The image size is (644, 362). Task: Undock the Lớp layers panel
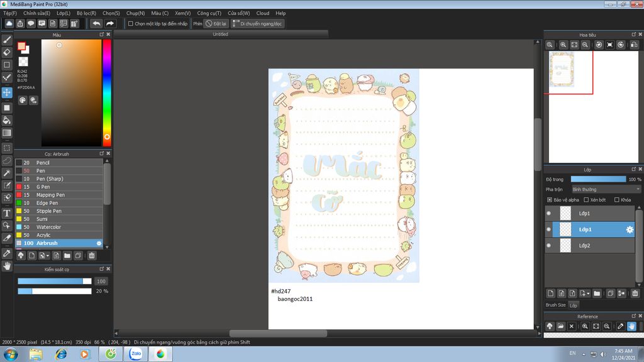coord(633,169)
